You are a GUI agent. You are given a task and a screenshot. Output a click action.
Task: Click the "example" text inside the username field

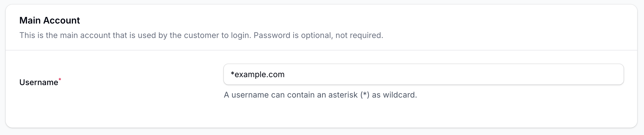pos(251,75)
